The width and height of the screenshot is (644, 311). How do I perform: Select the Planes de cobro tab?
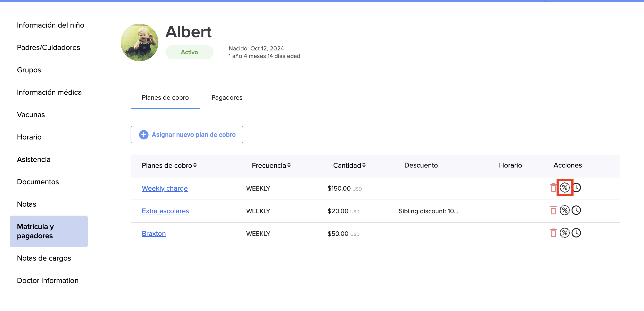[x=165, y=98]
